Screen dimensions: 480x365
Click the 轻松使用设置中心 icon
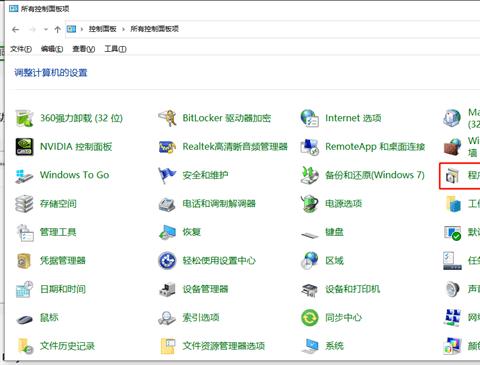tap(167, 261)
